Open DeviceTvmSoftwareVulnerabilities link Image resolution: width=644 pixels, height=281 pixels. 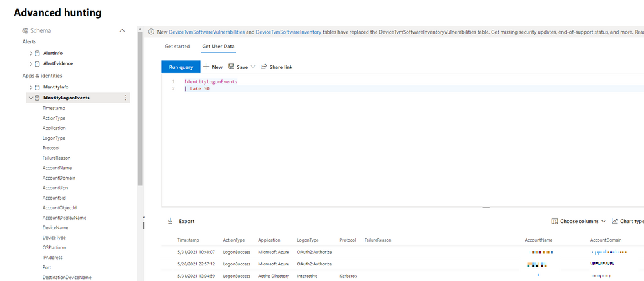tap(206, 32)
